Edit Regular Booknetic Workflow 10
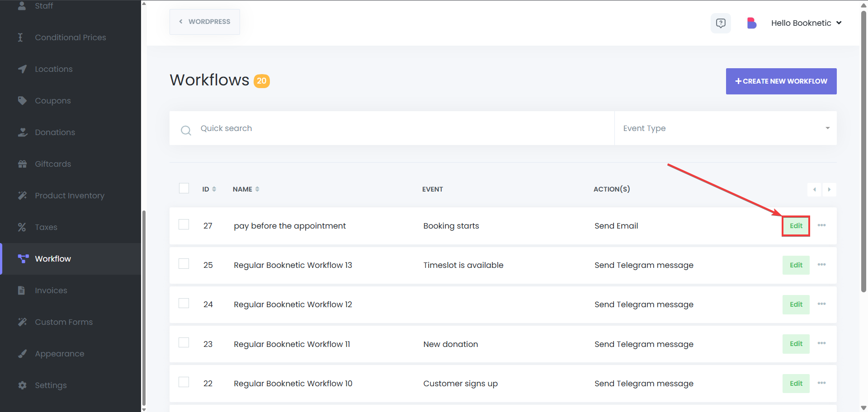 click(x=796, y=384)
